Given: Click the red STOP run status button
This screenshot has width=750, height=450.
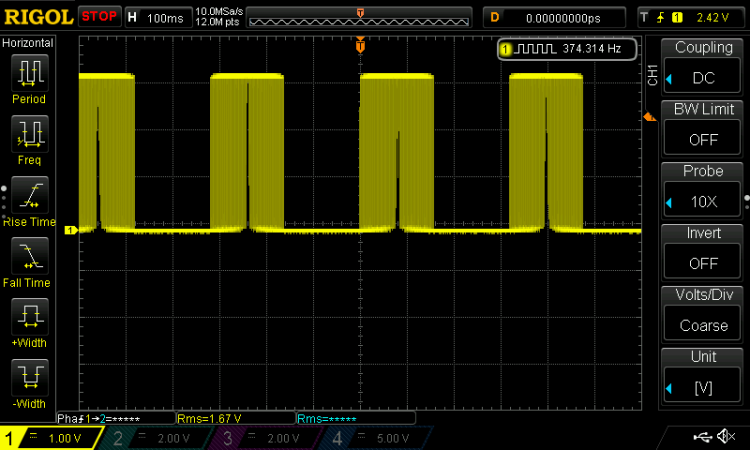Looking at the screenshot, I should click(x=99, y=17).
